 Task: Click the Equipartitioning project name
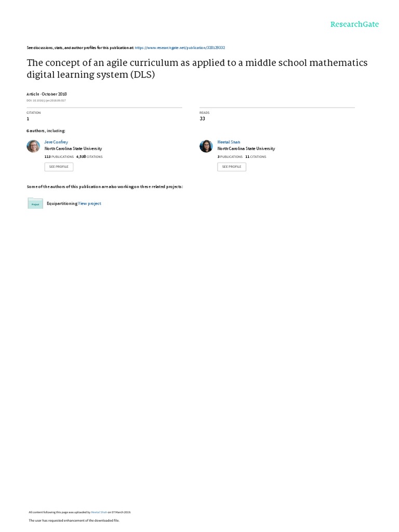62,204
